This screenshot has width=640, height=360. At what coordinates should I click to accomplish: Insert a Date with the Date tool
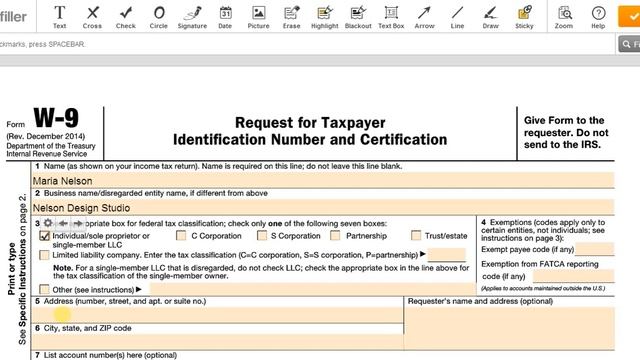[225, 17]
